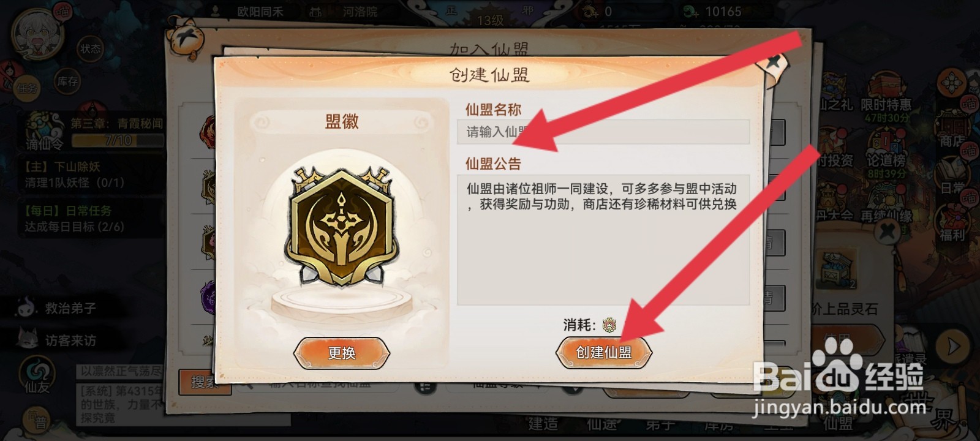
Task: Close the 创建仙盟 dialog
Action: point(773,61)
